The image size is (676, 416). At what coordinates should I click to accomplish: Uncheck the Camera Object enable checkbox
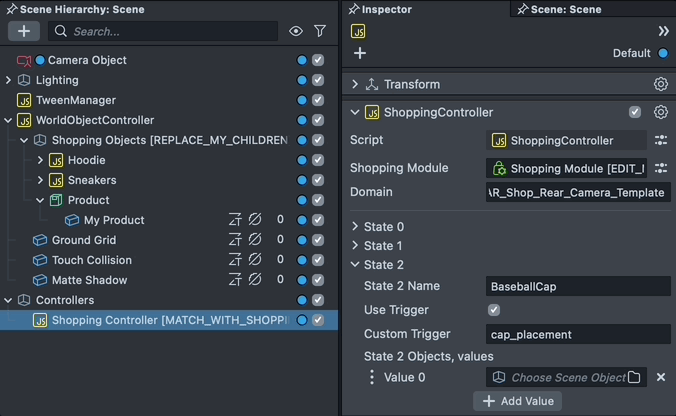click(x=318, y=60)
